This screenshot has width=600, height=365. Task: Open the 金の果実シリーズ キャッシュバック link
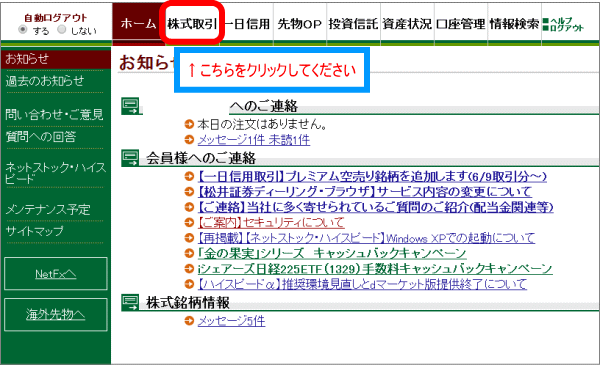pos(332,253)
